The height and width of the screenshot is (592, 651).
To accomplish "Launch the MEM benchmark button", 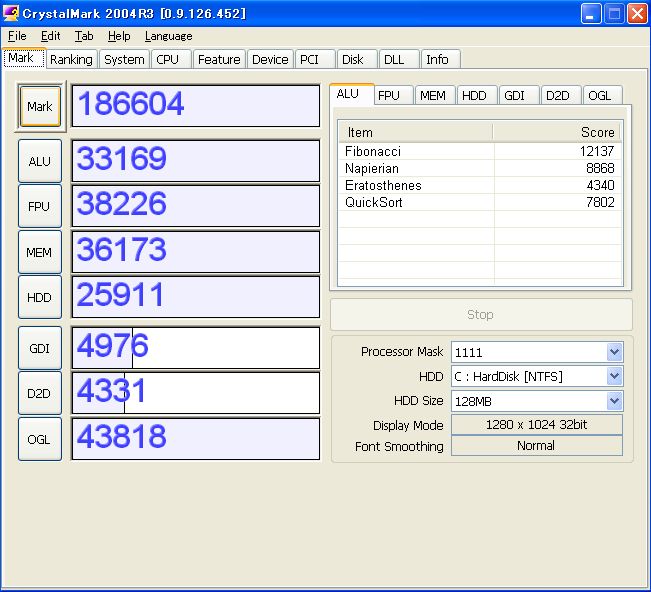I will pos(39,252).
